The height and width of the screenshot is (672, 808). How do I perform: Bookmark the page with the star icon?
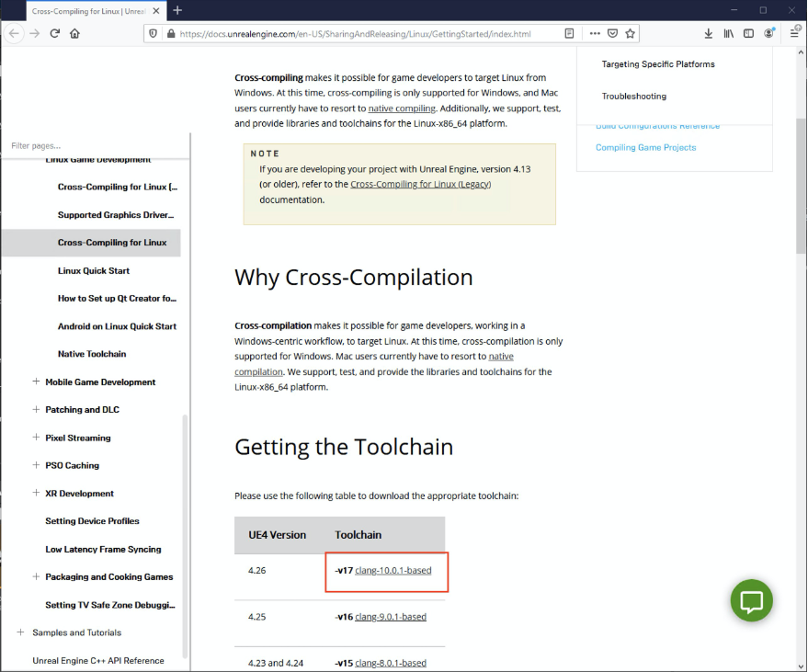(631, 31)
